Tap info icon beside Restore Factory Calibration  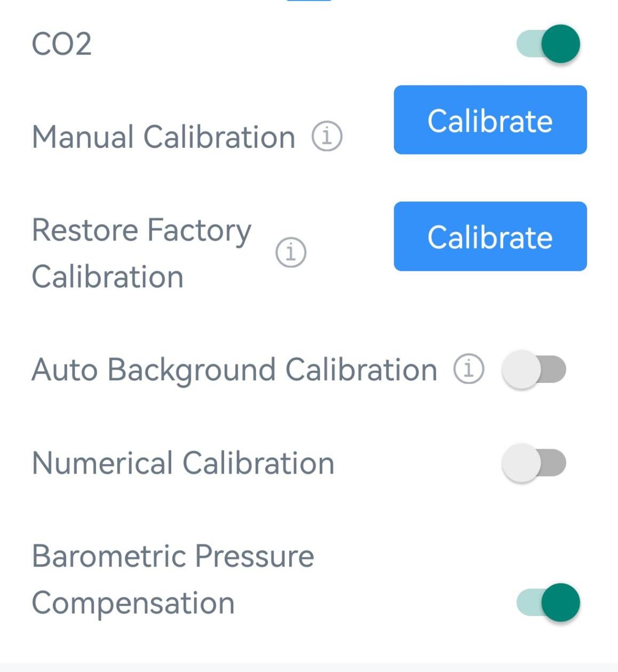tap(291, 252)
